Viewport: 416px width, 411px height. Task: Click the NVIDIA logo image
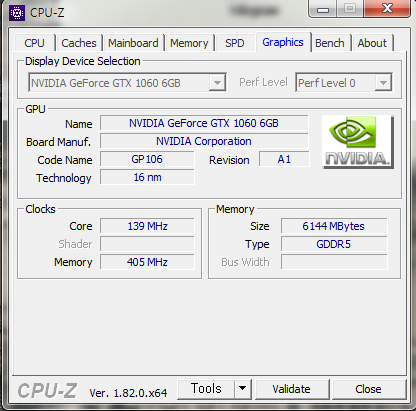tap(358, 142)
